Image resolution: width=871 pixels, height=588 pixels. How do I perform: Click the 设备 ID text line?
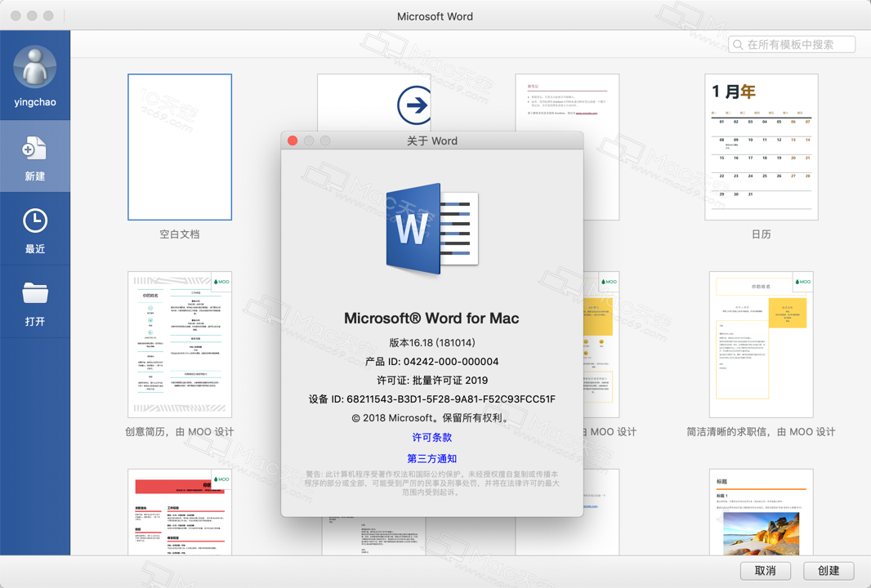click(431, 399)
